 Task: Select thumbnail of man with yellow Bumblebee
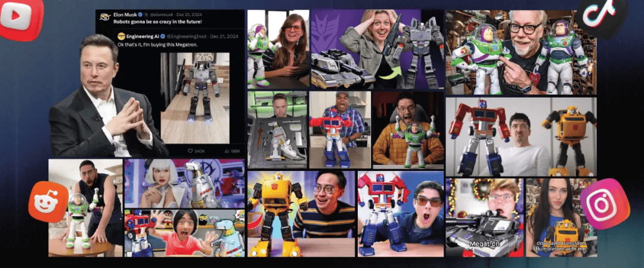301,213
